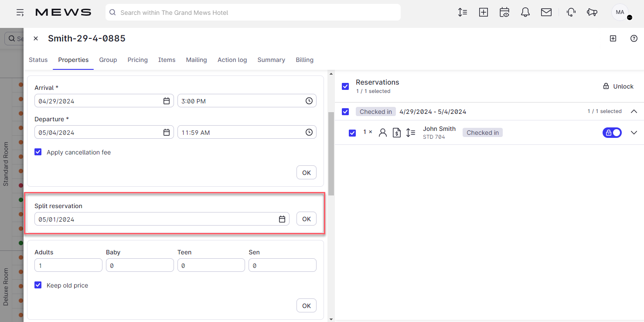Open the Departure date calendar dropdown

pyautogui.click(x=166, y=132)
